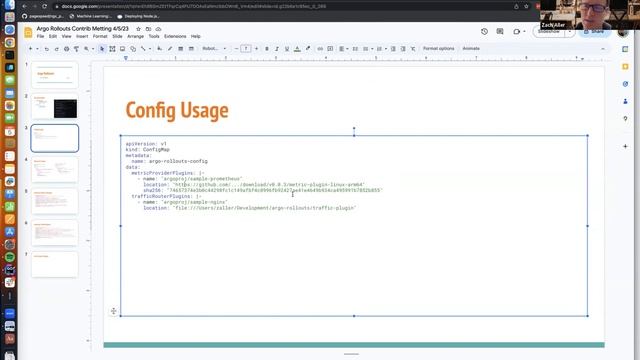This screenshot has width=640, height=360.
Task: Click the browser reload button
Action: tap(44, 6)
